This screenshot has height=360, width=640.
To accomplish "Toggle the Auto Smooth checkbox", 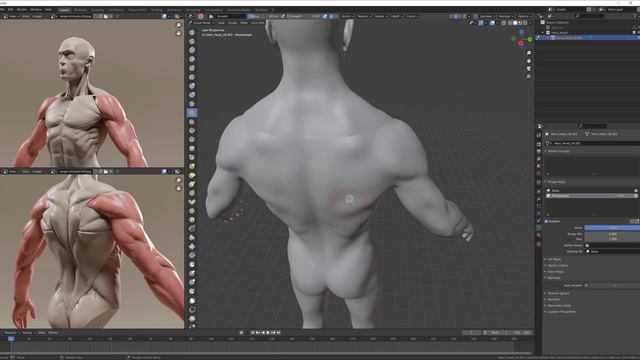I will (x=587, y=285).
